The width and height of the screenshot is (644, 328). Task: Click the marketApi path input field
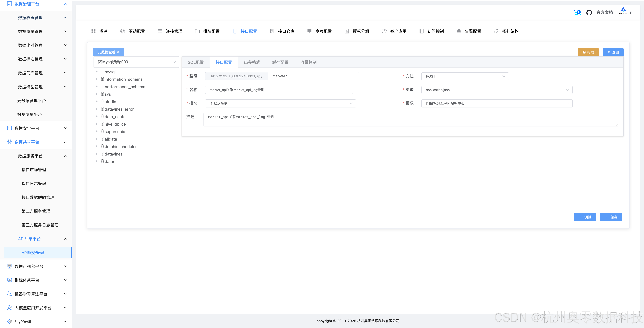coord(314,76)
